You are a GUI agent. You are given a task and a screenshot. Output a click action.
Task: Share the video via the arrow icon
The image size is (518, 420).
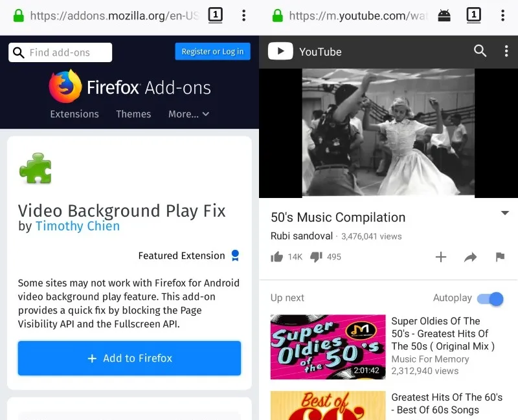pos(471,257)
